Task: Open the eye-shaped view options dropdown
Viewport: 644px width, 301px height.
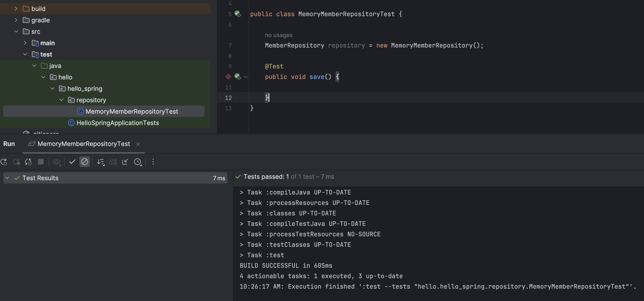Action: pos(57,162)
